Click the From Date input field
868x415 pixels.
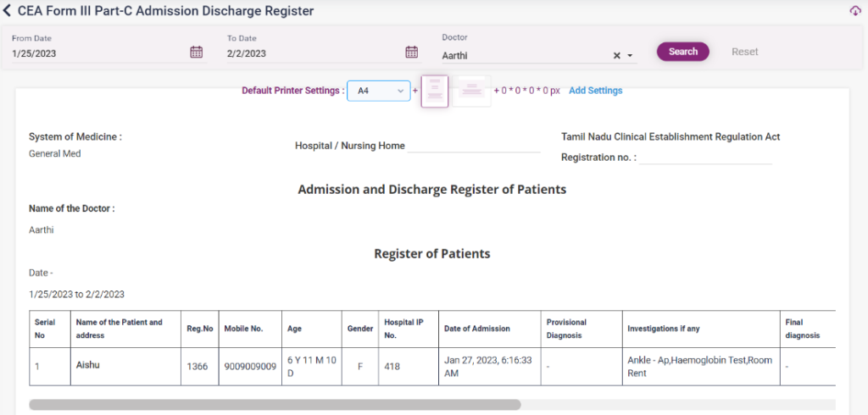(97, 53)
